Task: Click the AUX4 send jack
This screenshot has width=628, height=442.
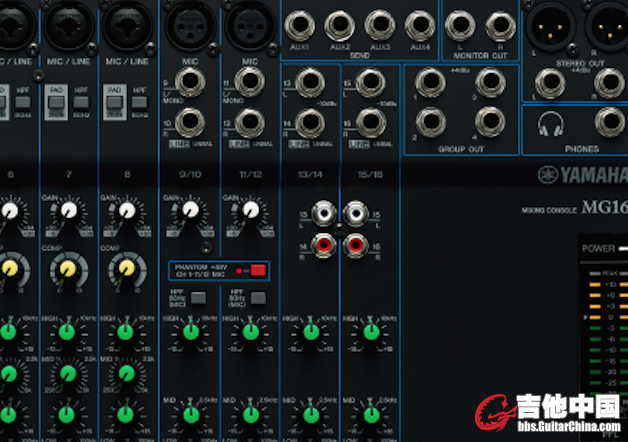Action: [417, 25]
